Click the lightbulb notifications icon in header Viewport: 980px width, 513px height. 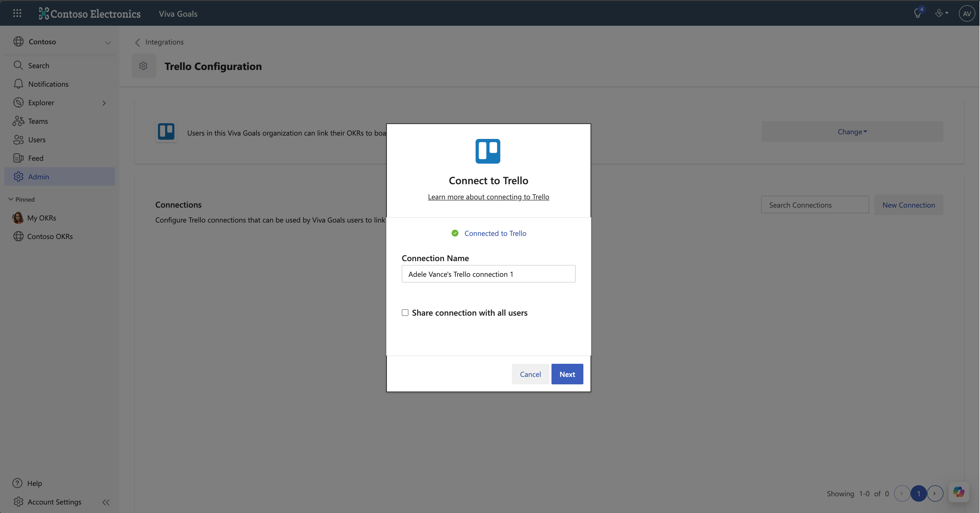point(917,13)
